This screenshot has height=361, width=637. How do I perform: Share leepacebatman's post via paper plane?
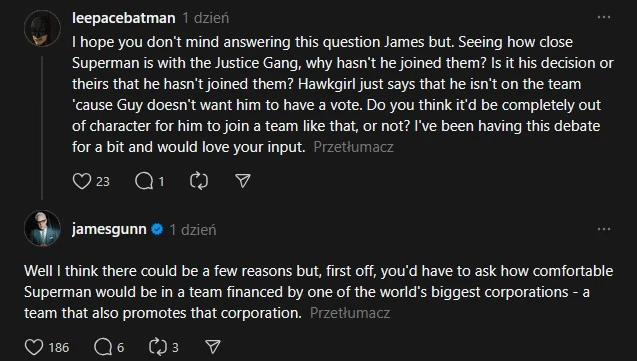point(243,181)
